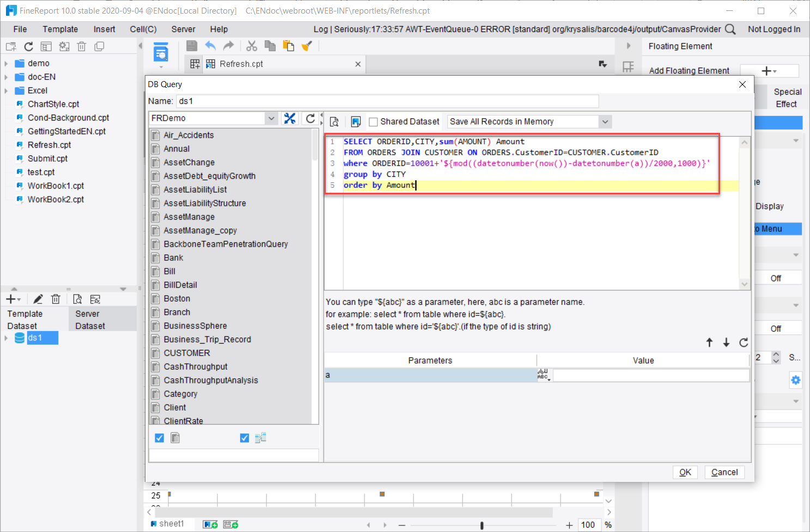Uncheck the tables filter checkbox
The image size is (810, 532).
click(x=159, y=437)
